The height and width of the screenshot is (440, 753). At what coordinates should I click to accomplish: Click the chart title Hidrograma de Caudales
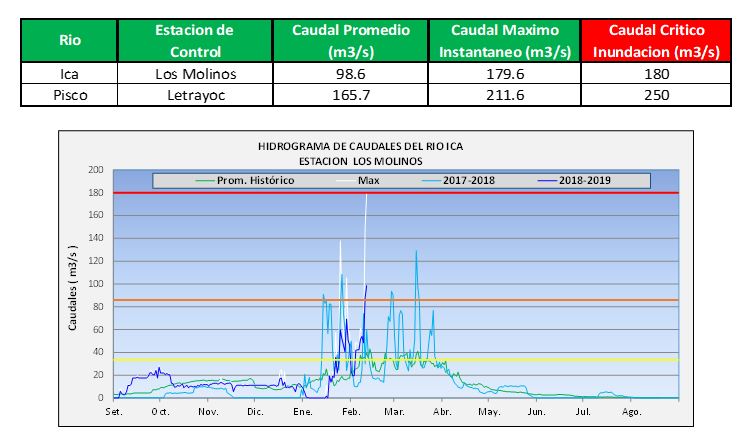pos(360,146)
